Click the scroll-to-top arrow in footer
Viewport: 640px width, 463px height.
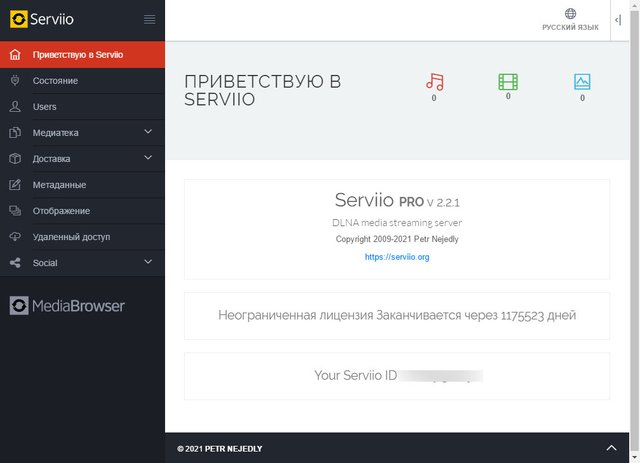pos(611,448)
